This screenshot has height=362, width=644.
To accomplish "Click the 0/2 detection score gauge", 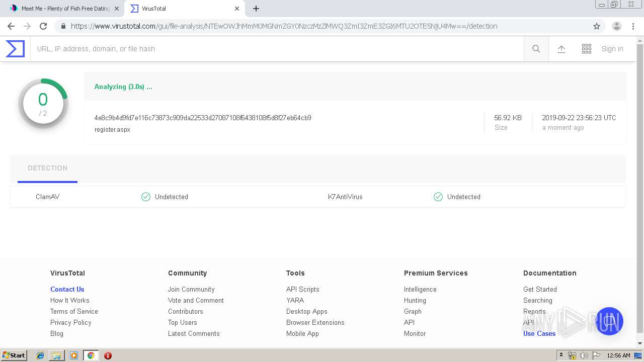I will (x=43, y=104).
